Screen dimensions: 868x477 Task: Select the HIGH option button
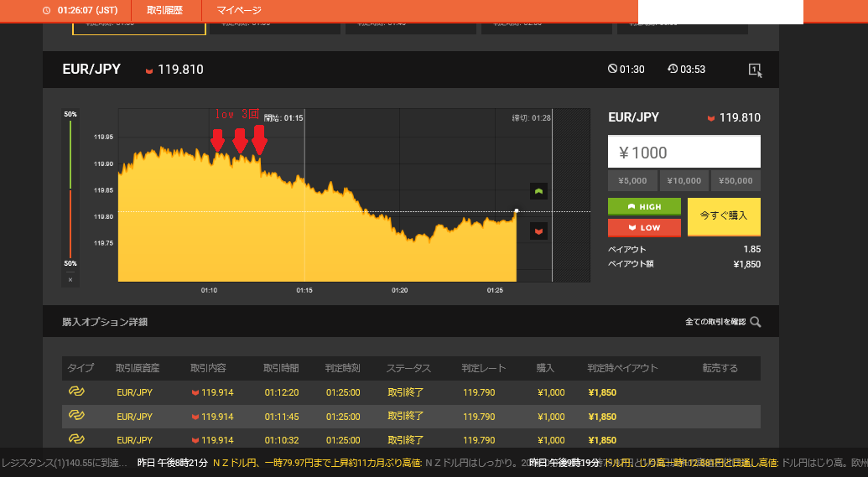pyautogui.click(x=644, y=206)
